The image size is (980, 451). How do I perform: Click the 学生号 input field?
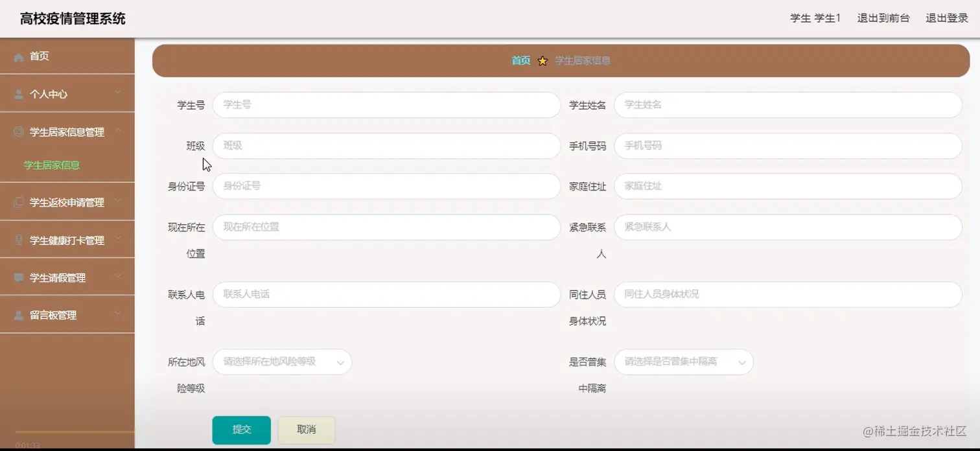pyautogui.click(x=386, y=104)
